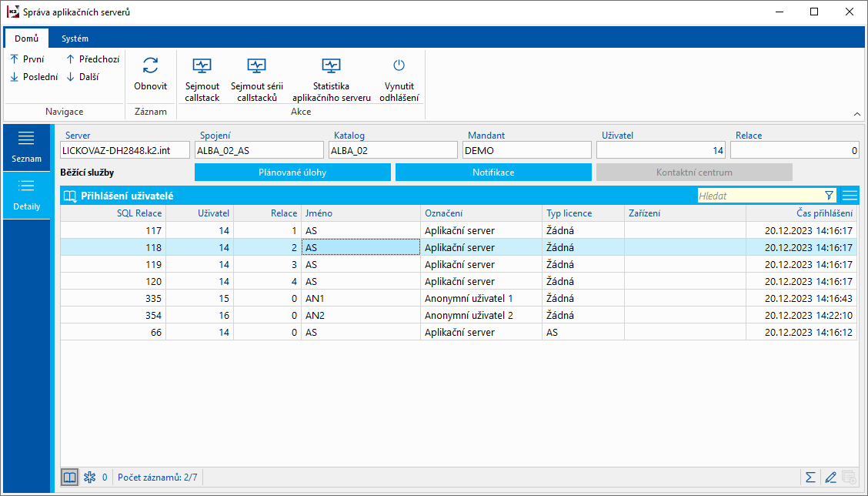Click the Vynutit odhlášení power icon
Image resolution: width=868 pixels, height=496 pixels.
(399, 66)
